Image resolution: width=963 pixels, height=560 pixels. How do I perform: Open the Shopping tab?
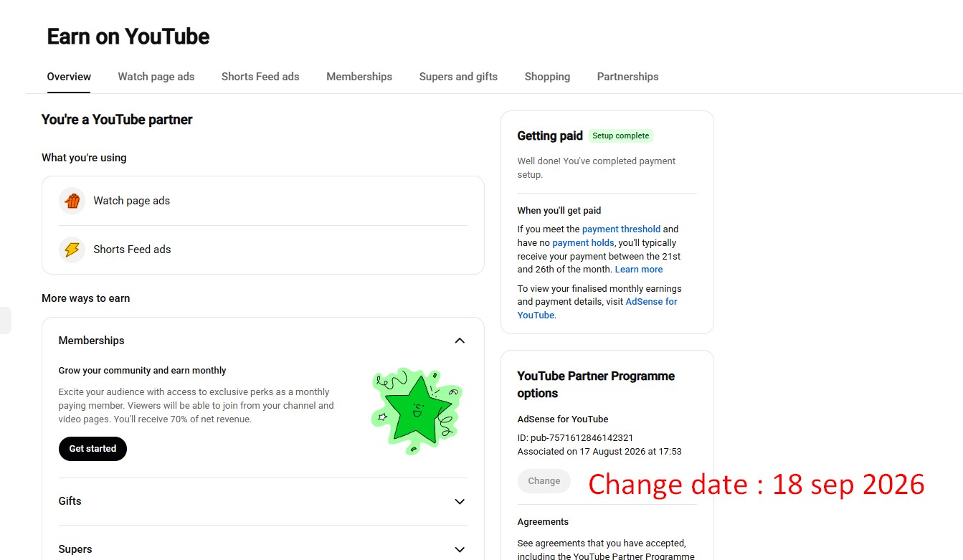(547, 77)
